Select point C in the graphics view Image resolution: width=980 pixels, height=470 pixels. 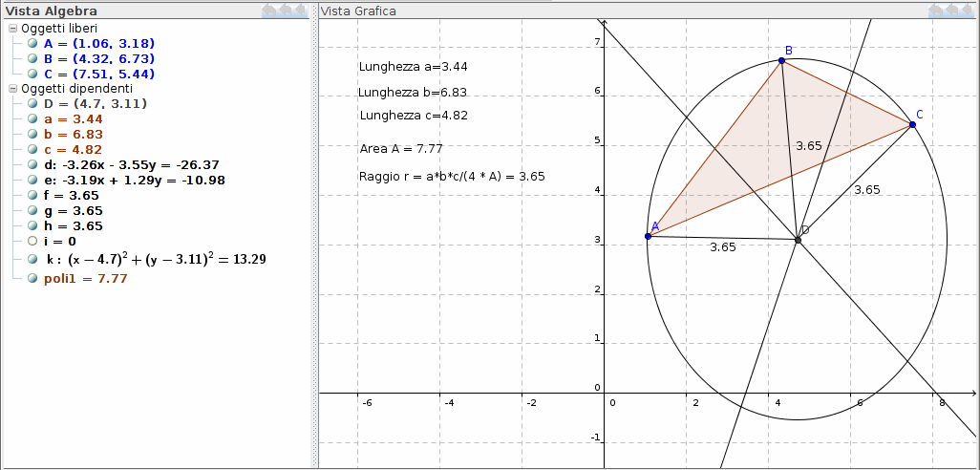(912, 124)
